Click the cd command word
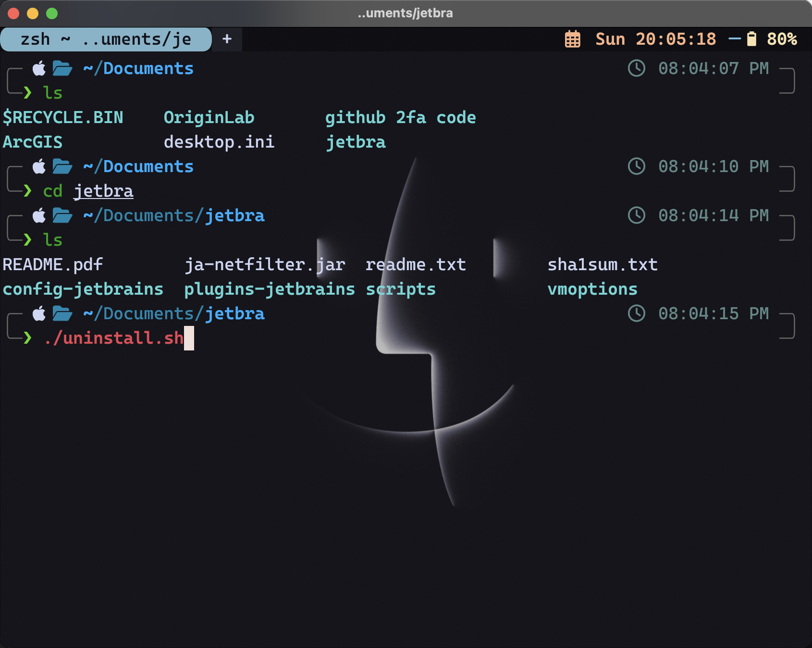The height and width of the screenshot is (648, 812). point(53,191)
